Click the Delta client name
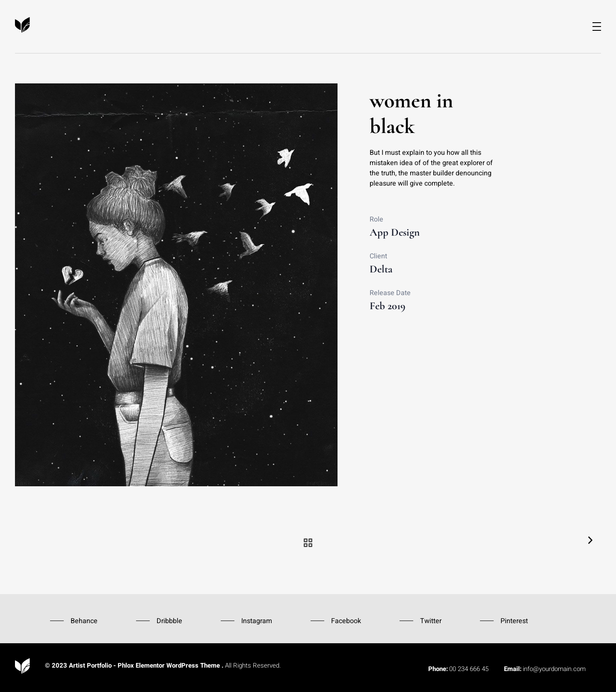The width and height of the screenshot is (616, 692). click(x=381, y=269)
